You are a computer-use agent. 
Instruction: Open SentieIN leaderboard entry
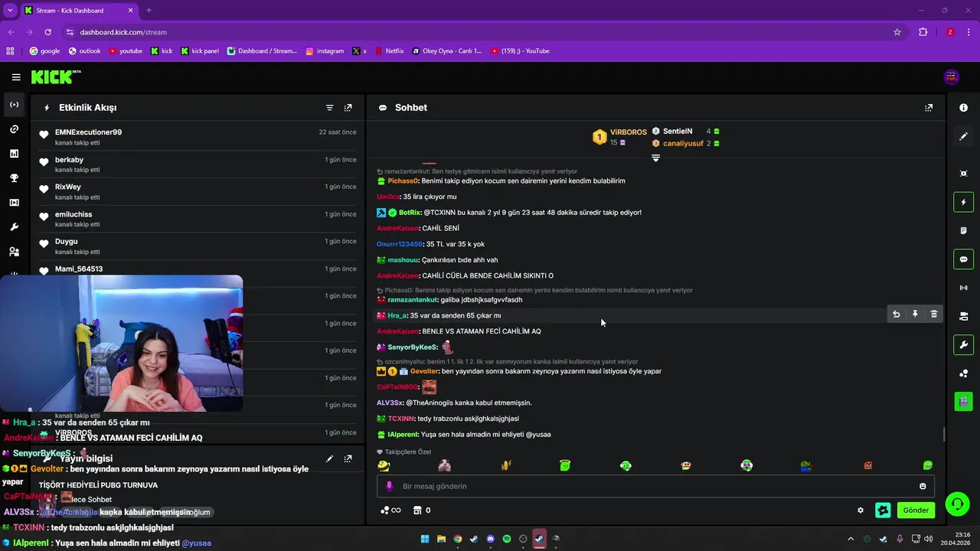678,132
